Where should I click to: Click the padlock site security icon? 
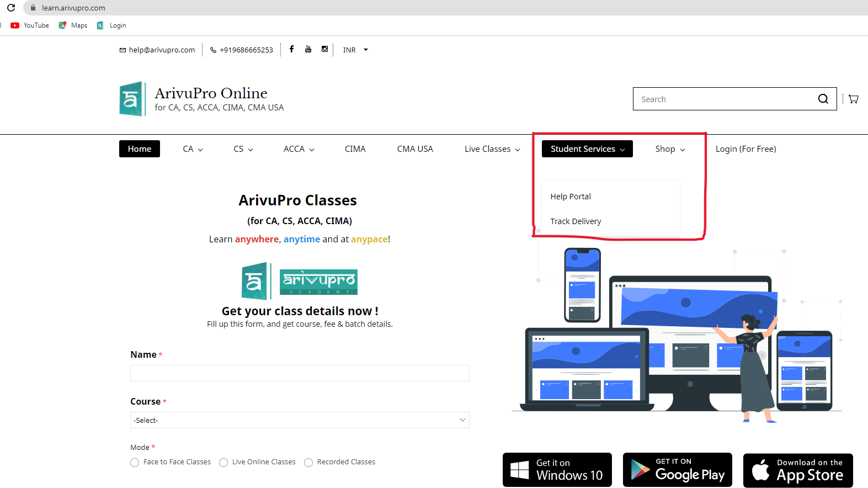click(x=33, y=8)
